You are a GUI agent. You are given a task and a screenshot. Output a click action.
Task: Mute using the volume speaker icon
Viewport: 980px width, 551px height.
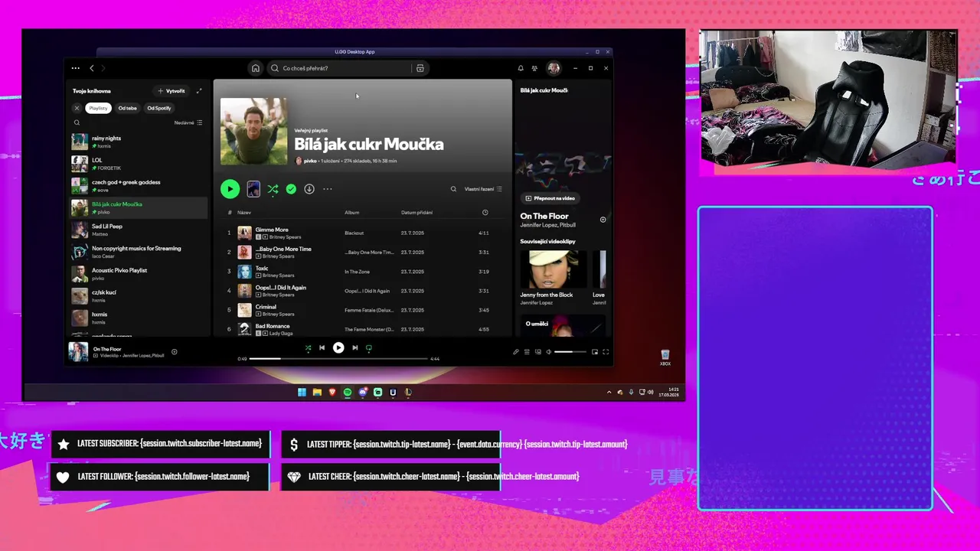pyautogui.click(x=549, y=352)
